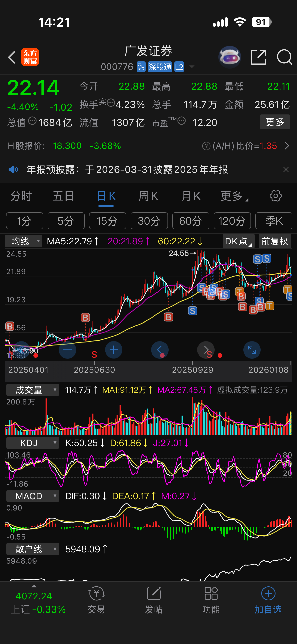Dismiss the 年报预披露 notice
The height and width of the screenshot is (644, 297).
coord(286,170)
